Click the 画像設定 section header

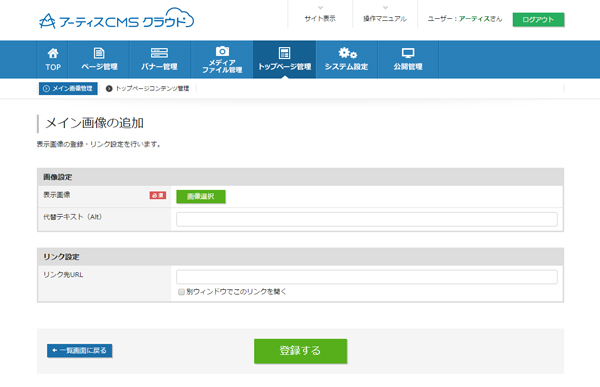pyautogui.click(x=300, y=177)
